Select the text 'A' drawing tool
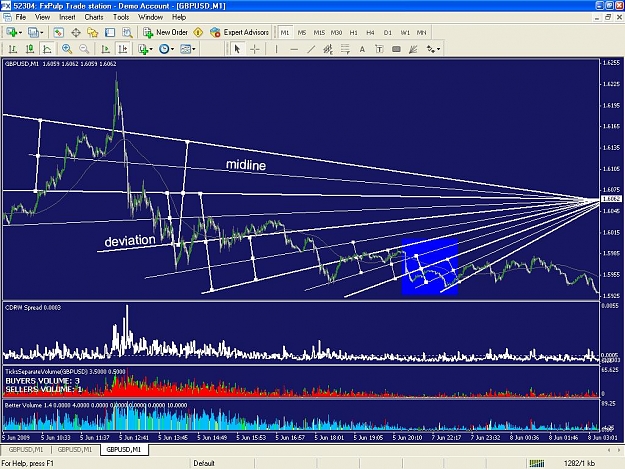 pyautogui.click(x=362, y=49)
